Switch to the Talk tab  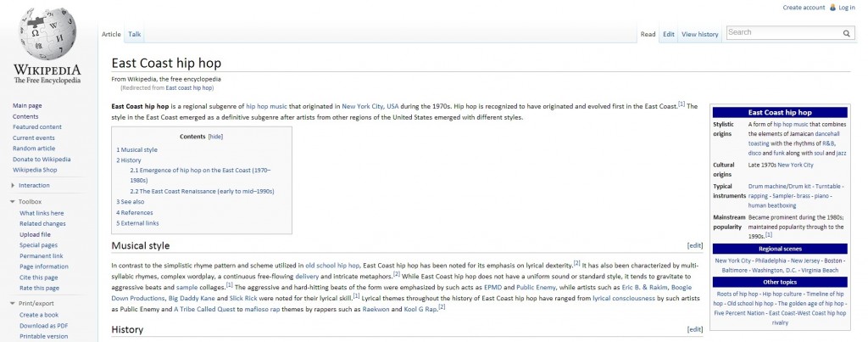pos(135,35)
